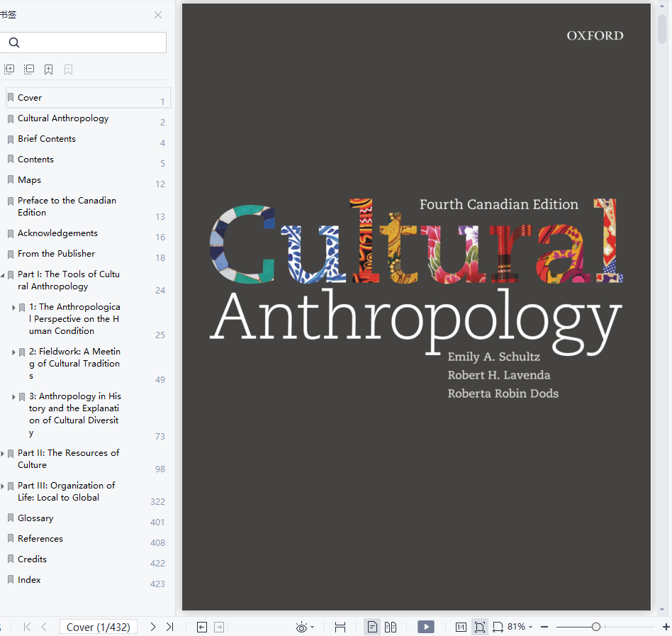Go to the next page
672x636 pixels.
(153, 627)
